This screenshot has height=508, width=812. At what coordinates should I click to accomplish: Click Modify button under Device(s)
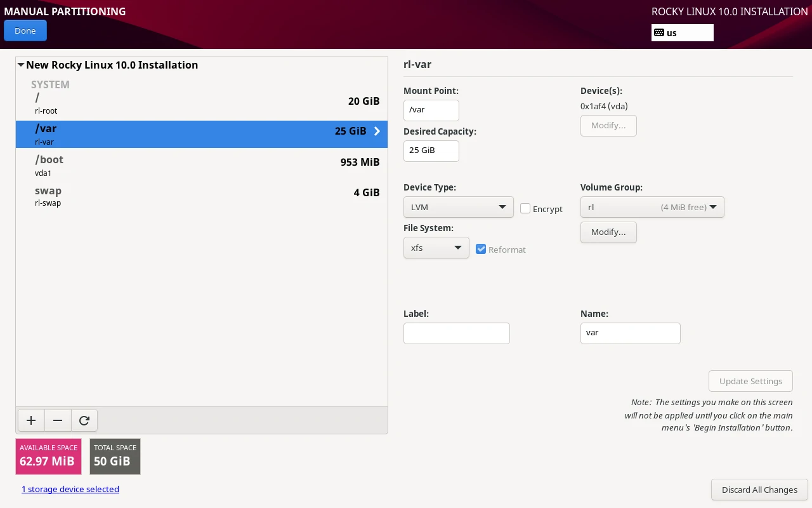pyautogui.click(x=608, y=126)
